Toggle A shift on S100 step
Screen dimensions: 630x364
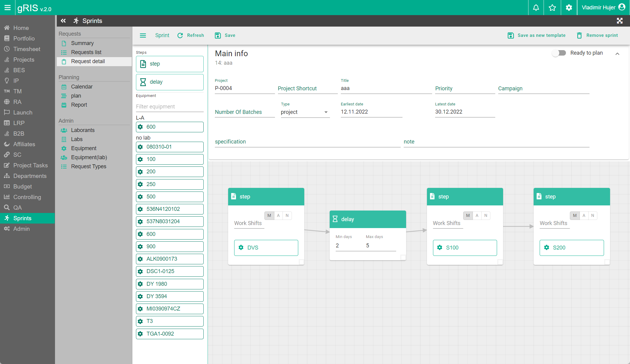(477, 215)
